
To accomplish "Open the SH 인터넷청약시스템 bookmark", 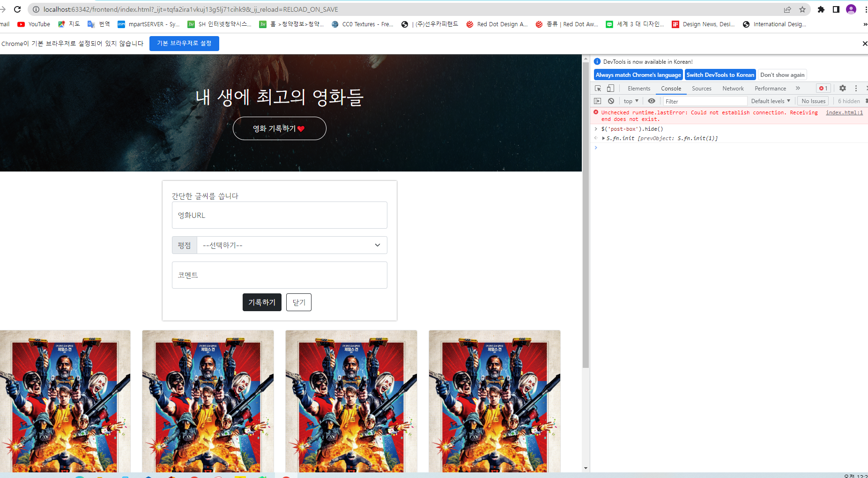I will (219, 24).
